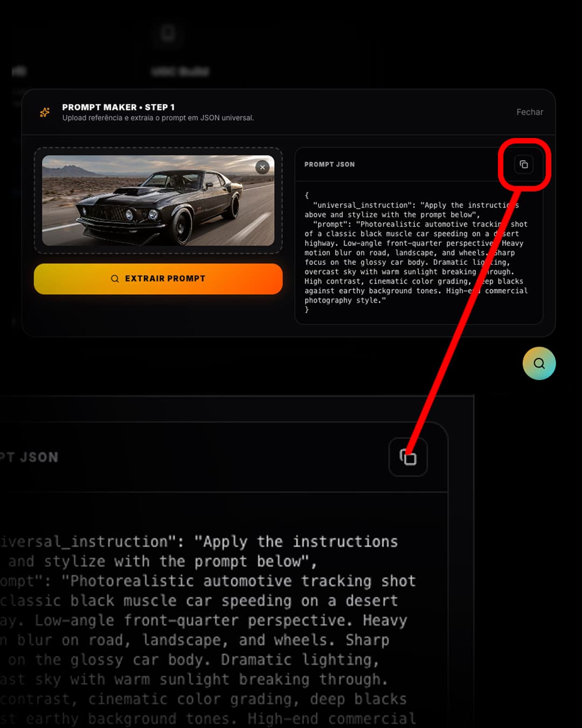The width and height of the screenshot is (582, 728).
Task: Click the magnified 'PT JSON' heading
Action: click(x=29, y=457)
